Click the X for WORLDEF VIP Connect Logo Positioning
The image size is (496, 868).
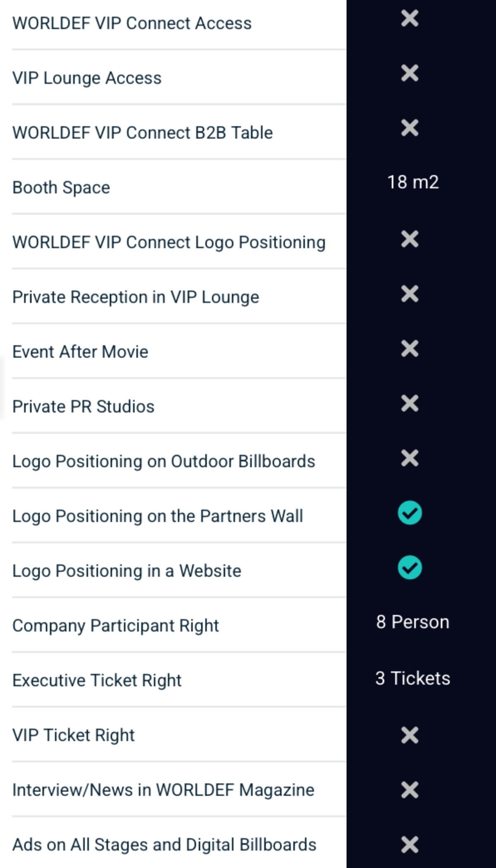410,239
